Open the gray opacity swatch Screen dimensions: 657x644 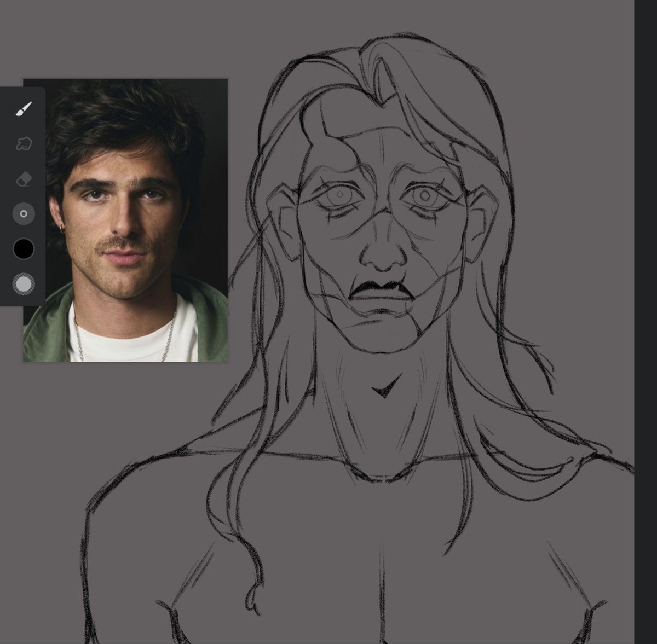[24, 284]
